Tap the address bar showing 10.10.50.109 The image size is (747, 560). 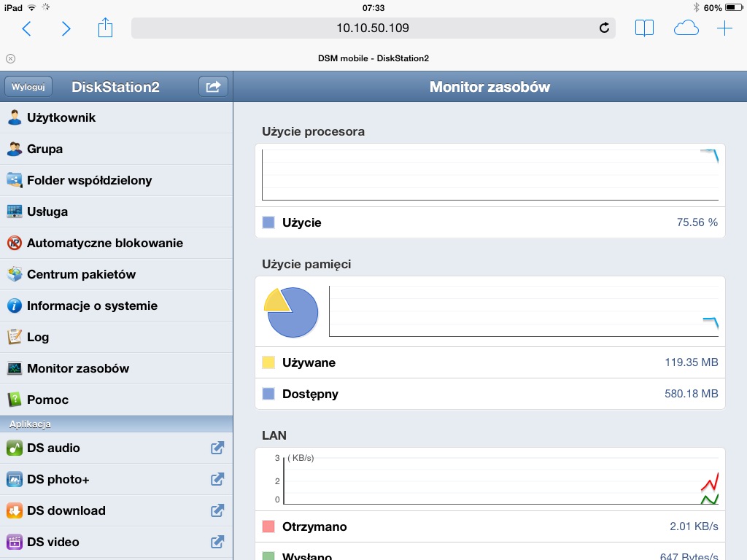tap(373, 28)
